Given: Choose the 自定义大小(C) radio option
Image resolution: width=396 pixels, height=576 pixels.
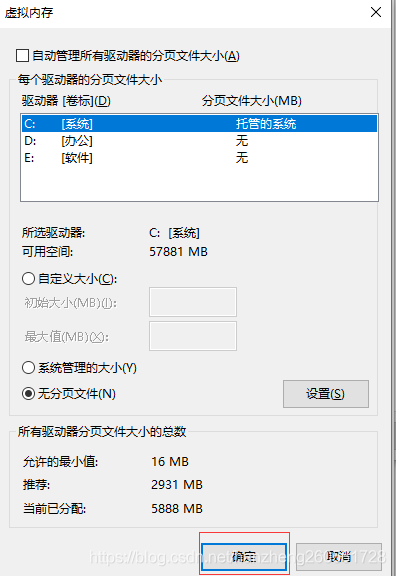Looking at the screenshot, I should (28, 278).
